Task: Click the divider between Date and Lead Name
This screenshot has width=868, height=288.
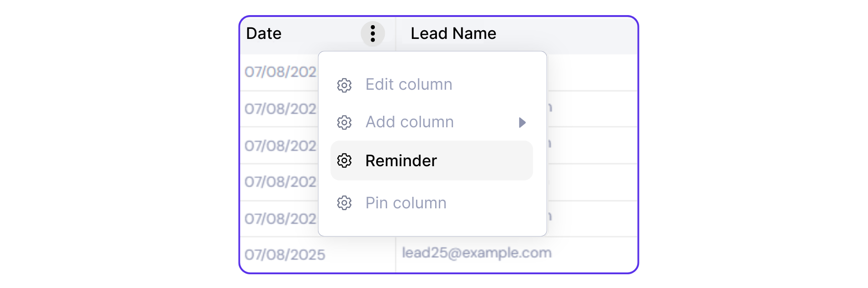Action: [x=396, y=33]
